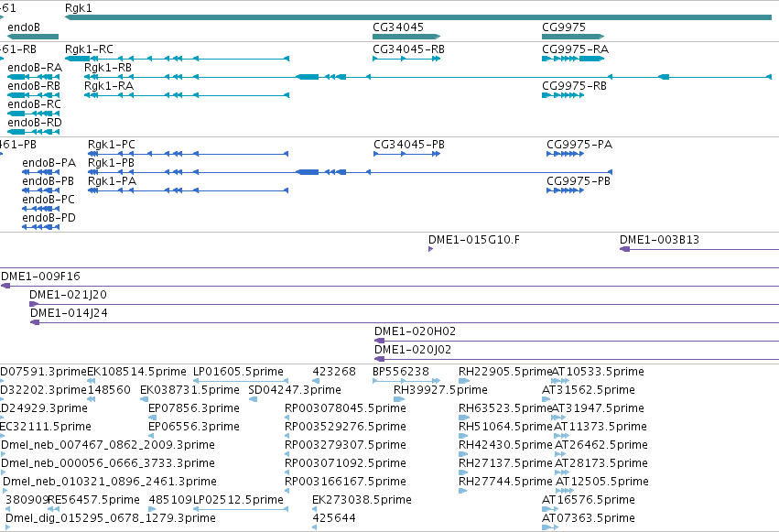
Task: Click EST BP556238 label
Action: pos(400,372)
